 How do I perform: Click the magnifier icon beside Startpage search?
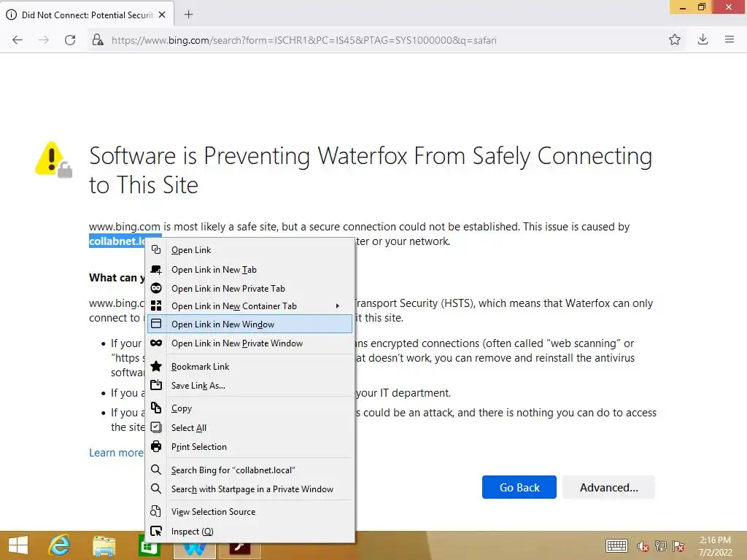click(x=156, y=489)
